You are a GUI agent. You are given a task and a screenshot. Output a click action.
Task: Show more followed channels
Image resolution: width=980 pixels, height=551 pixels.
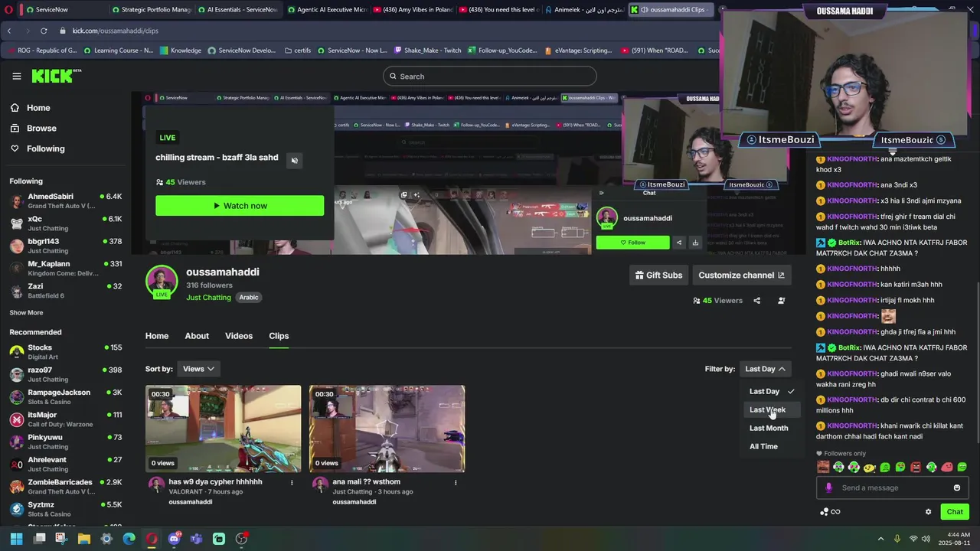click(26, 313)
